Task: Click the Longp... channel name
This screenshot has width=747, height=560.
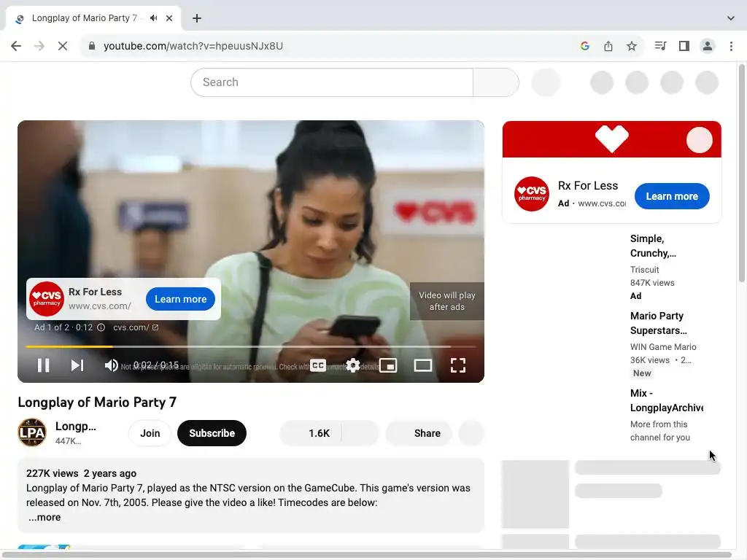Action: [x=75, y=426]
